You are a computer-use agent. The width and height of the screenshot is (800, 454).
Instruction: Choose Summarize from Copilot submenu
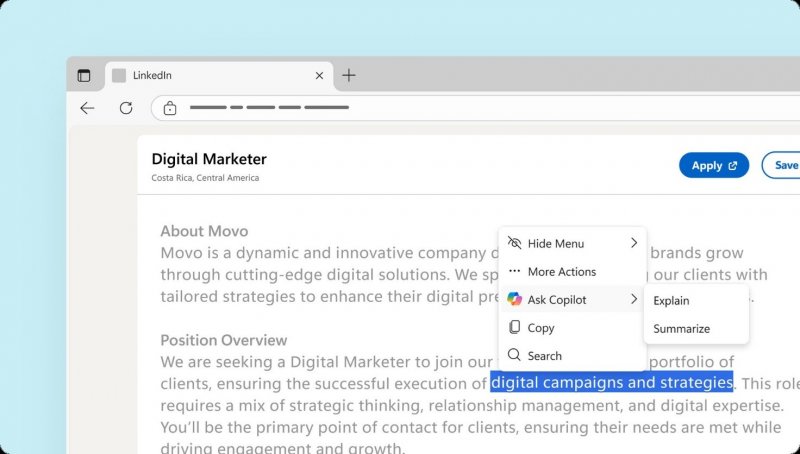point(681,328)
